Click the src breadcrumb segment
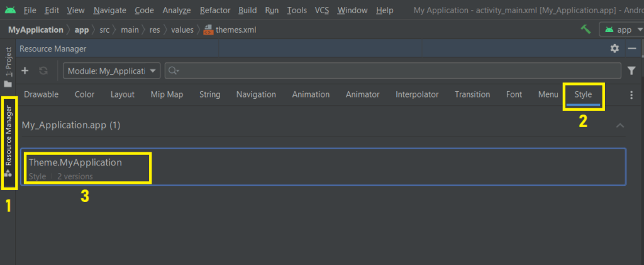644x265 pixels. click(105, 30)
